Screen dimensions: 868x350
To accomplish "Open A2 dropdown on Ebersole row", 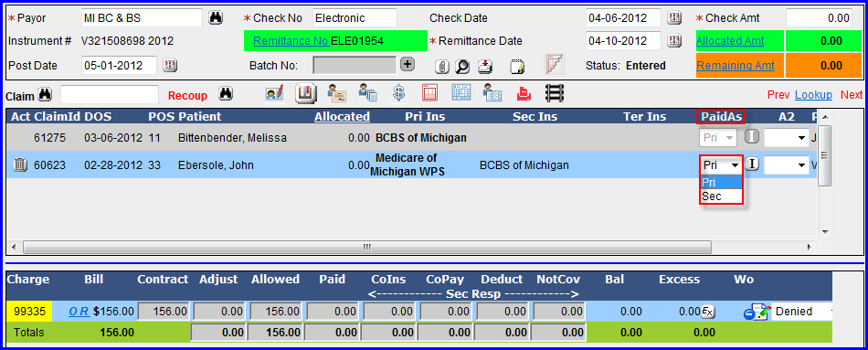I will [786, 165].
